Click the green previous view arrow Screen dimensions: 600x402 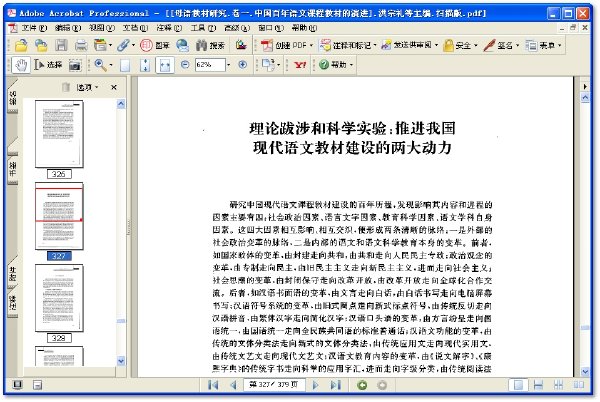[362, 385]
